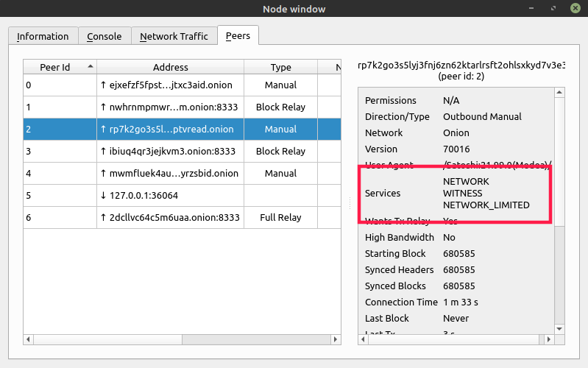The width and height of the screenshot is (588, 368).
Task: Click Network value Onion
Action: [x=456, y=132]
